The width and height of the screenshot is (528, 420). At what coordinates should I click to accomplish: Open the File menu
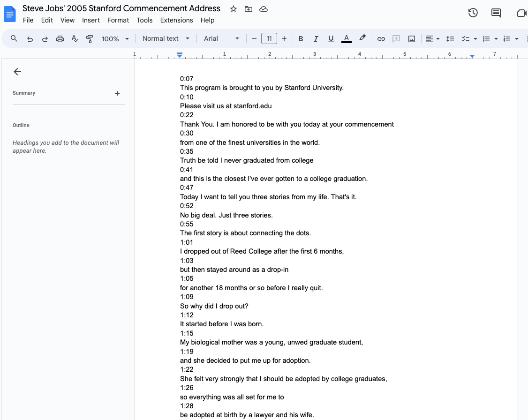(28, 20)
